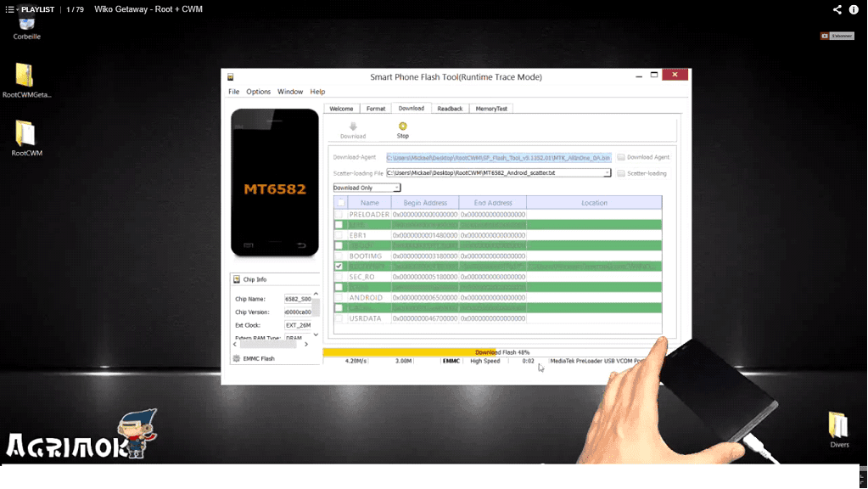Viewport: 868px width, 489px height.
Task: Click the EMMC Flash label
Action: point(259,359)
